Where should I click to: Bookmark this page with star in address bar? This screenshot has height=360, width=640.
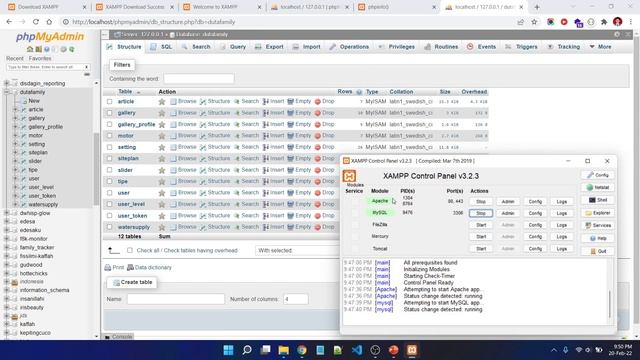coord(534,22)
